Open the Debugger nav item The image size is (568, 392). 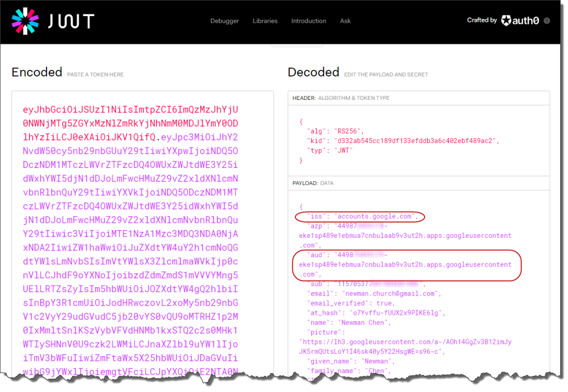[224, 21]
